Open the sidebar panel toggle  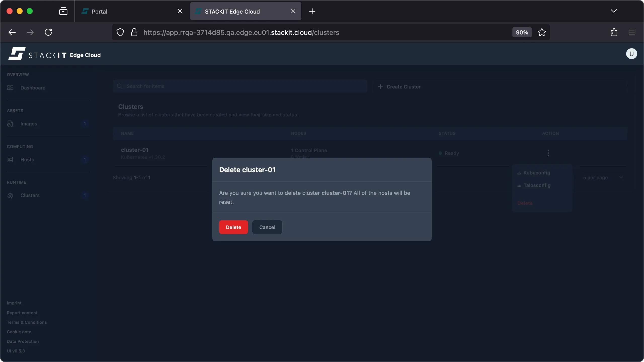click(63, 11)
